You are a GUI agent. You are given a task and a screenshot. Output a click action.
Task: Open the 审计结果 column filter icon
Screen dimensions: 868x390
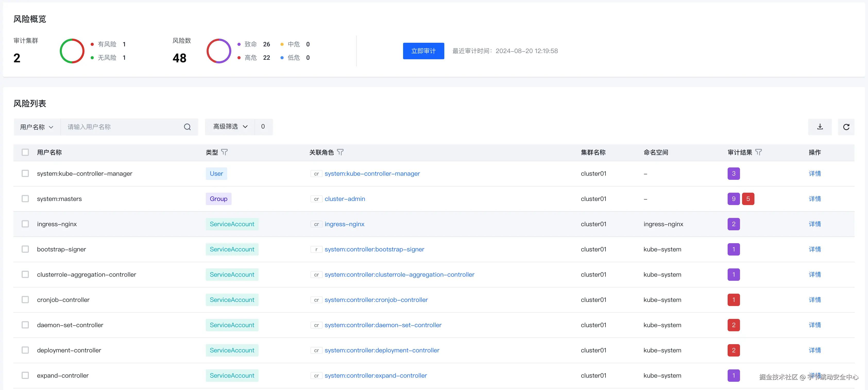click(758, 152)
